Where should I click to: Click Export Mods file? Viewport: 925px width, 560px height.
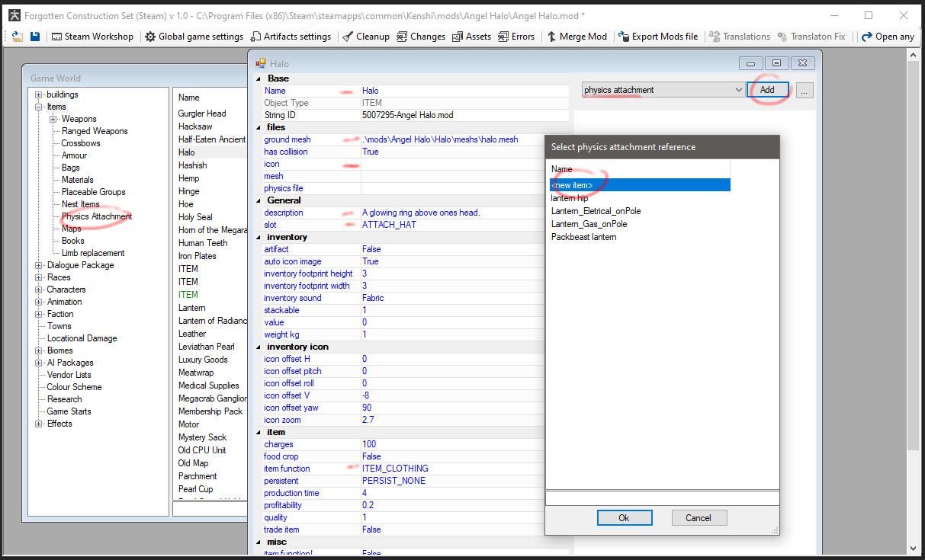(658, 37)
